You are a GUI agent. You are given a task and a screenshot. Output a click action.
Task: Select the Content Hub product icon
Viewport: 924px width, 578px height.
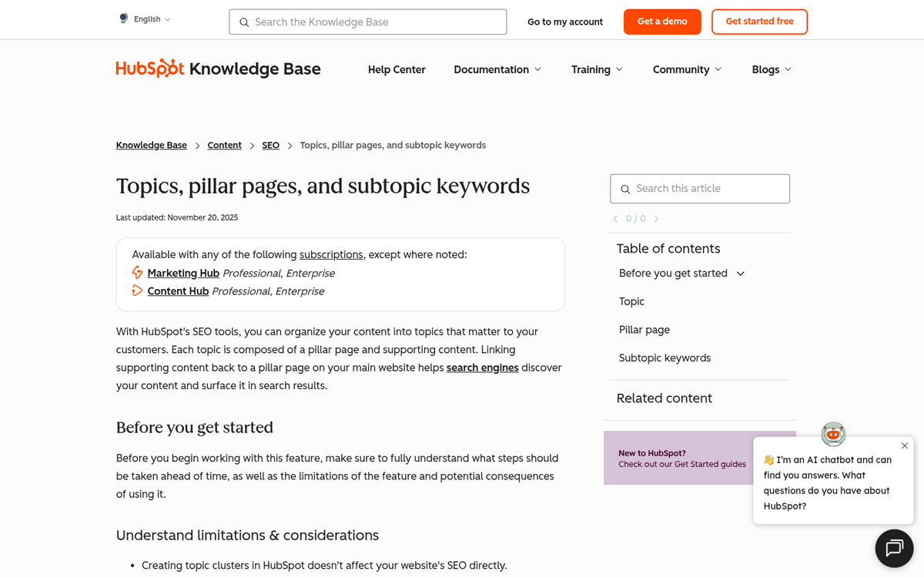point(137,291)
